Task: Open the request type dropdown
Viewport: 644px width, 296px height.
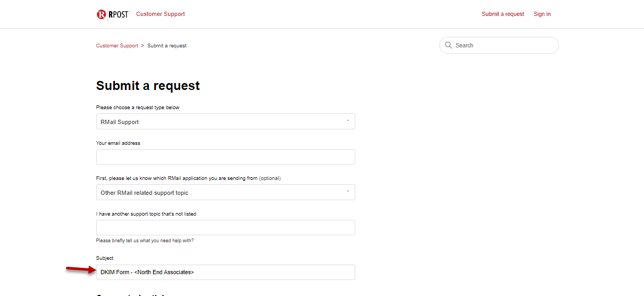Action: 225,121
